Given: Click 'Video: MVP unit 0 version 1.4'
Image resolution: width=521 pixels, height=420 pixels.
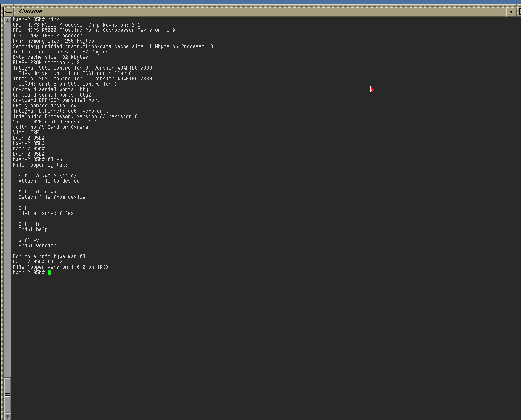Looking at the screenshot, I should (55, 122).
